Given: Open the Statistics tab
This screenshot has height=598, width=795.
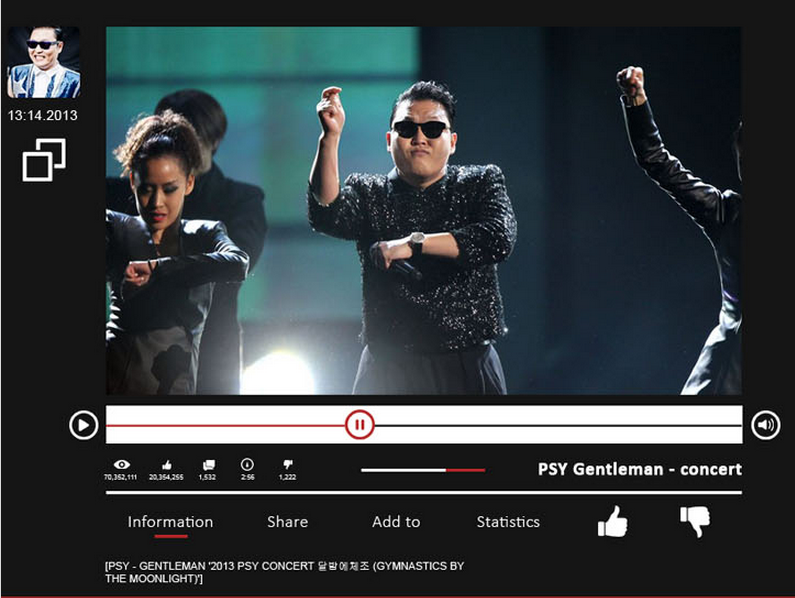Looking at the screenshot, I should coord(508,522).
